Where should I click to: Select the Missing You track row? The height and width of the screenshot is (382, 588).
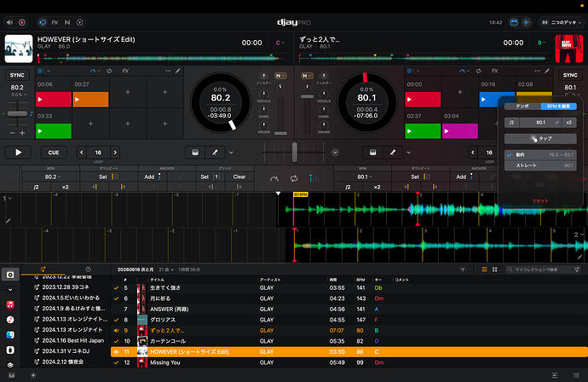(x=349, y=362)
